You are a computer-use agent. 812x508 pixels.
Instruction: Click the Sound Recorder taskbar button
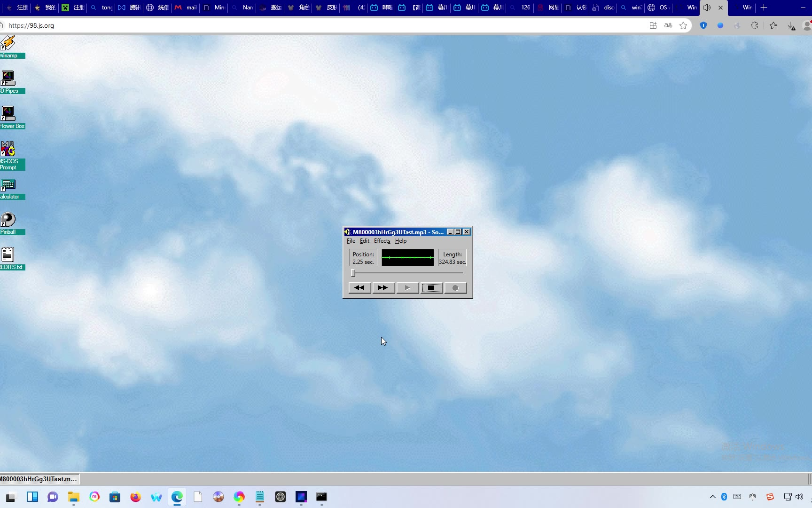click(x=39, y=479)
